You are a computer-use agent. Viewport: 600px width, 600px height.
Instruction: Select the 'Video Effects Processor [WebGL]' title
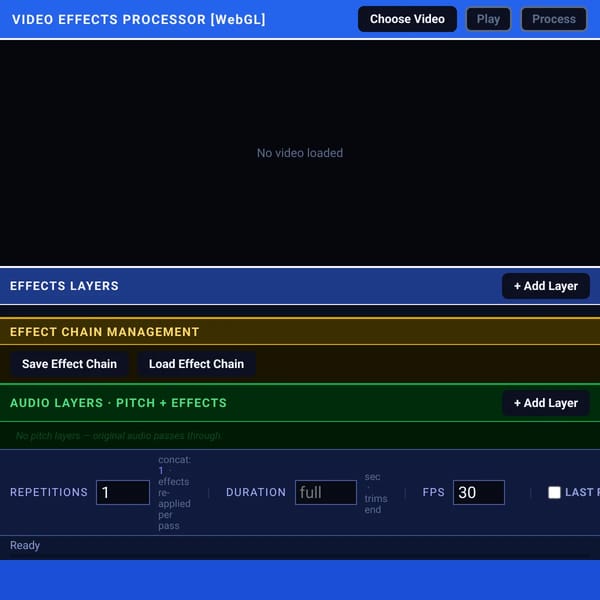[x=139, y=19]
